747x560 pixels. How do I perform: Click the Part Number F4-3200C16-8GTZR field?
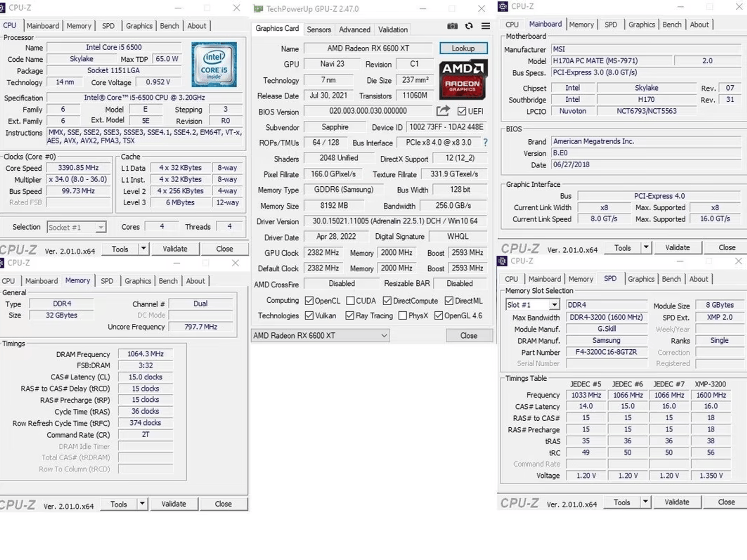click(x=606, y=352)
